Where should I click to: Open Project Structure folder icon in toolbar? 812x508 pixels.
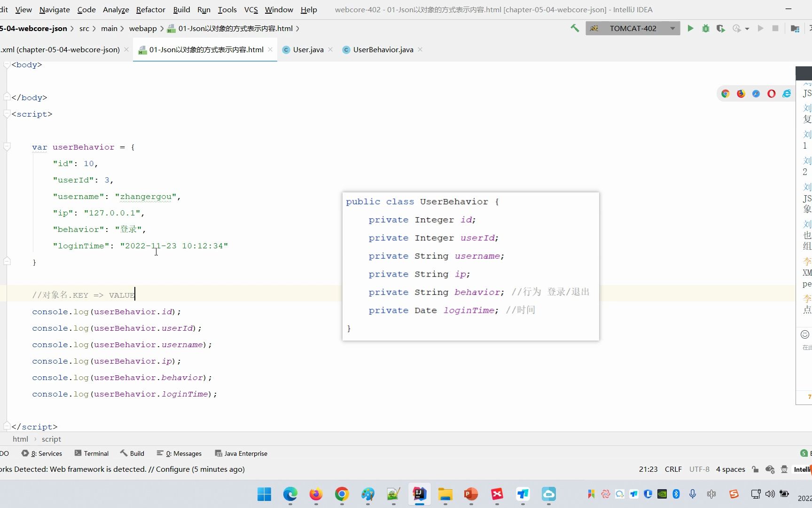pos(795,28)
